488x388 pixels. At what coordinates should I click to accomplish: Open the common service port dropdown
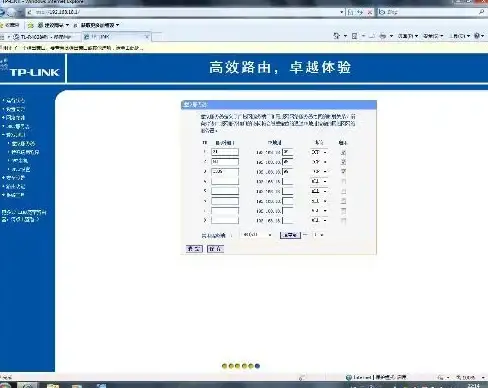coord(257,235)
